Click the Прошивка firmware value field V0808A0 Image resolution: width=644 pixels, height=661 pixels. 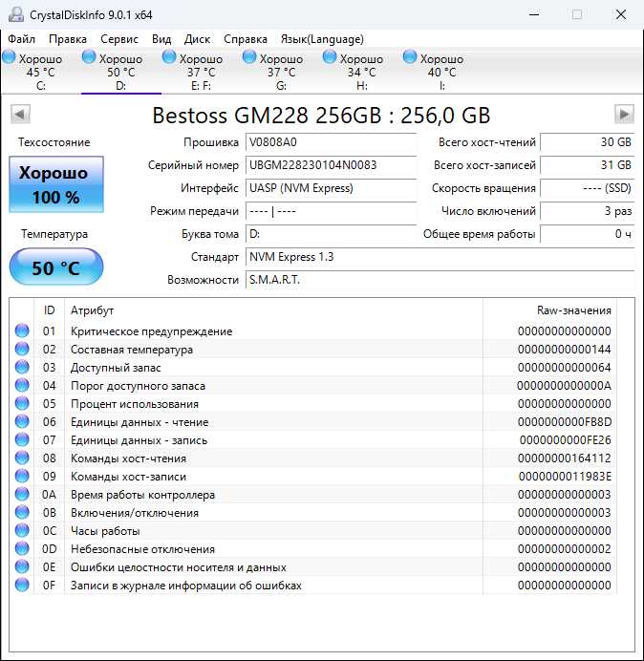click(330, 142)
